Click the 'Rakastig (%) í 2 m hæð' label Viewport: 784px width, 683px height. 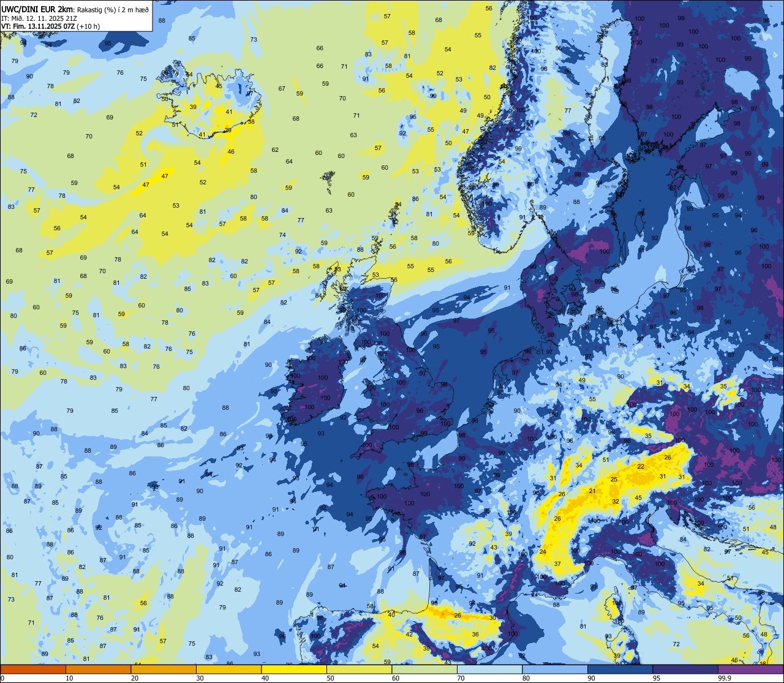(113, 9)
